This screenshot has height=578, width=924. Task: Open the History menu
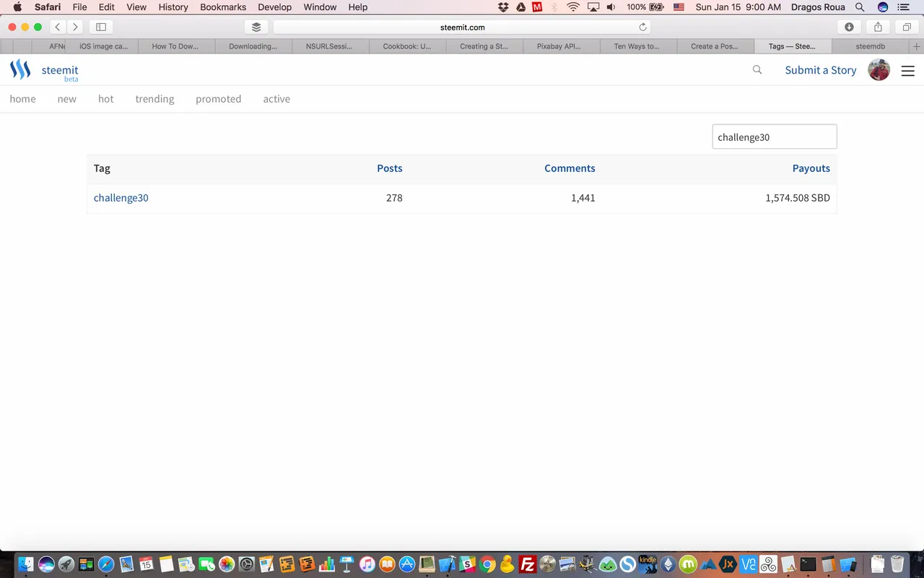pyautogui.click(x=173, y=7)
